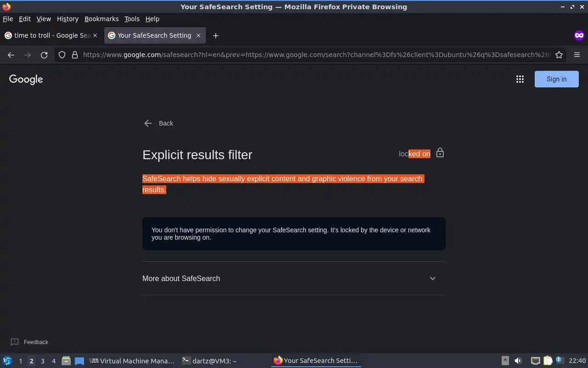Viewport: 588px width, 368px height.
Task: Switch to Virtual Machine Manager window
Action: click(132, 361)
